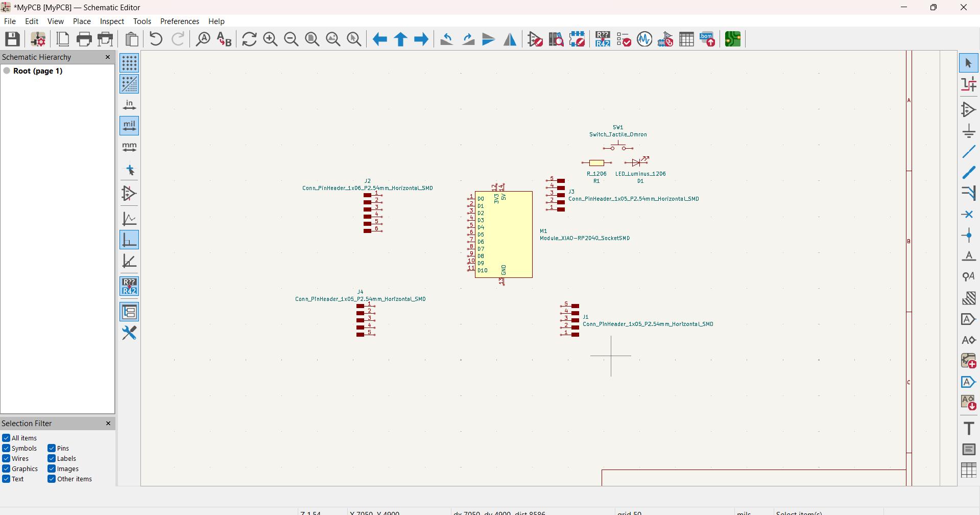Toggle the All items checkbox

click(x=6, y=438)
